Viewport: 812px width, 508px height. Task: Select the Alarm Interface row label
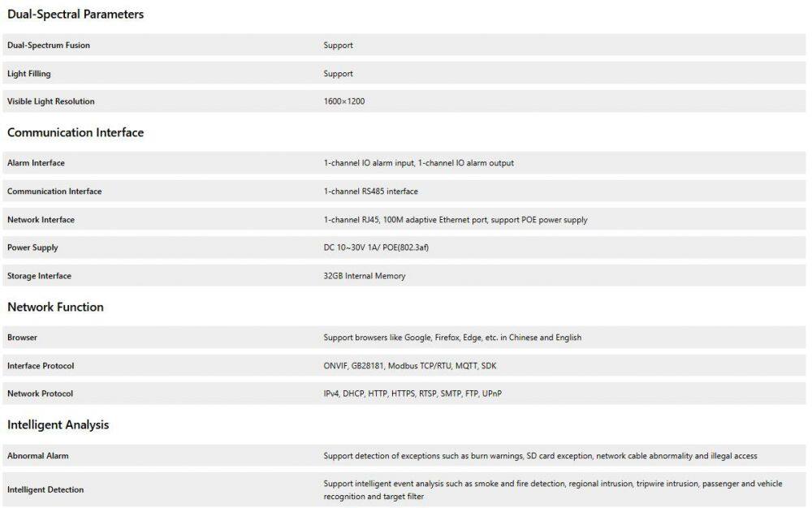point(36,163)
